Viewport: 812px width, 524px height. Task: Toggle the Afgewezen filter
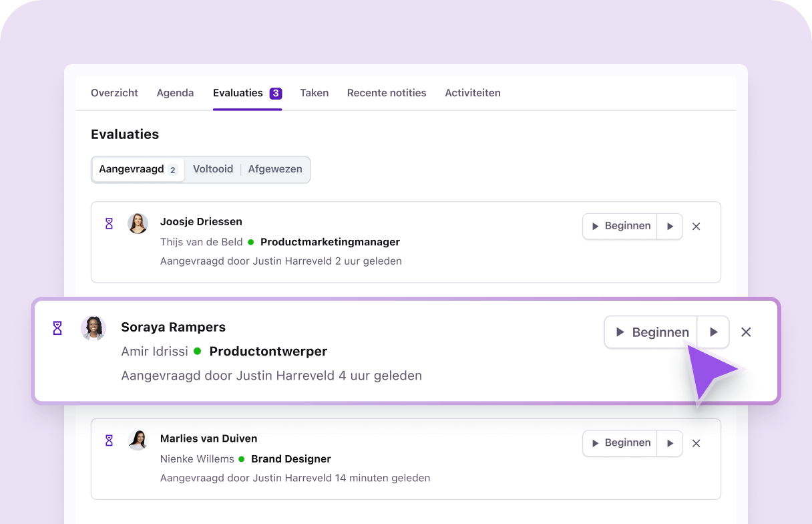275,169
